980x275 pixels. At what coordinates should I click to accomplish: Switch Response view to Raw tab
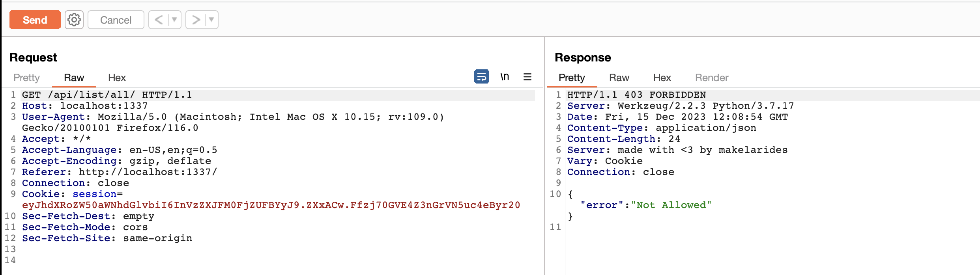[x=619, y=78]
